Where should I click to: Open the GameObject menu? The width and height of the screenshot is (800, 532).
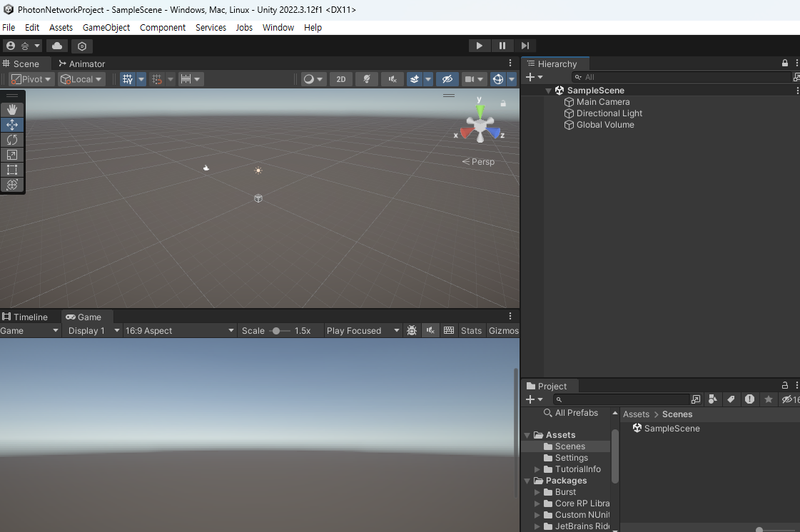click(x=106, y=28)
